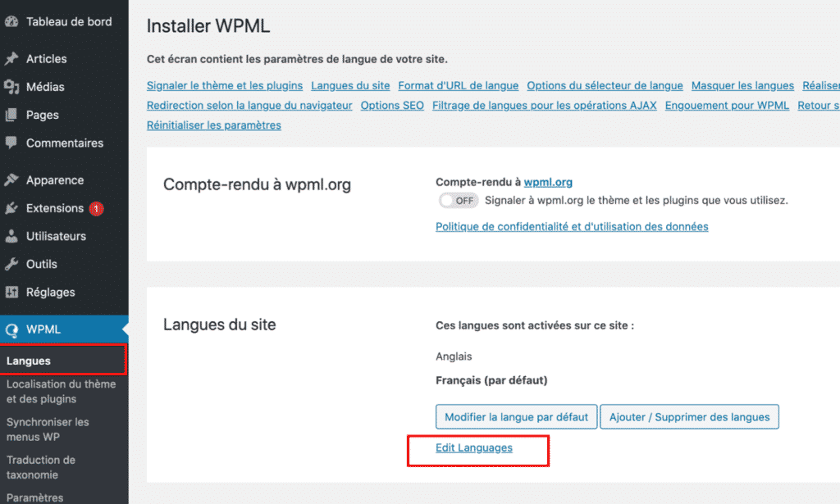
Task: Open Langues submenu item under WPML
Action: point(29,361)
